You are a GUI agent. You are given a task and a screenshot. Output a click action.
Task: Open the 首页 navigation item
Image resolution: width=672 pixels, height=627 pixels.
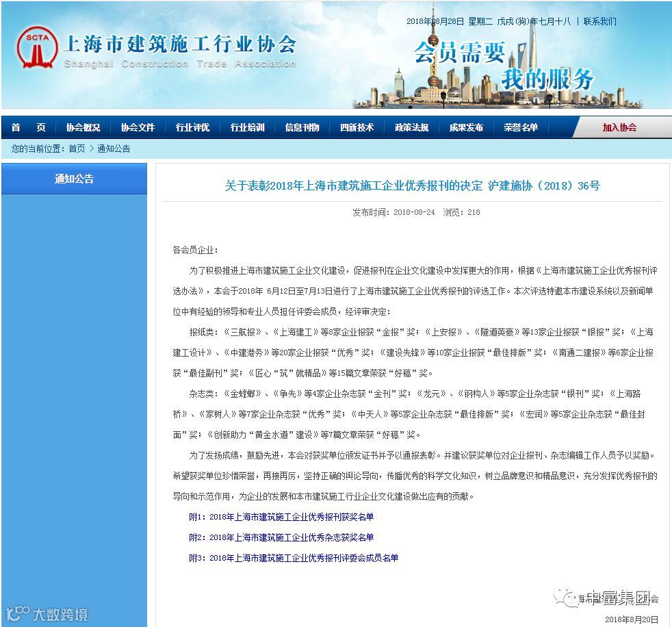coord(28,127)
